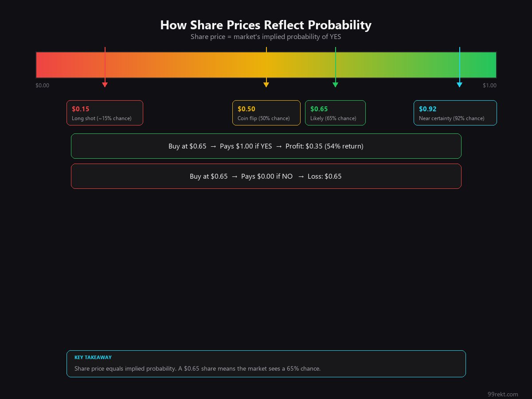Select the $0.65 Likely card
Image resolution: width=532 pixels, height=399 pixels.
pyautogui.click(x=335, y=113)
